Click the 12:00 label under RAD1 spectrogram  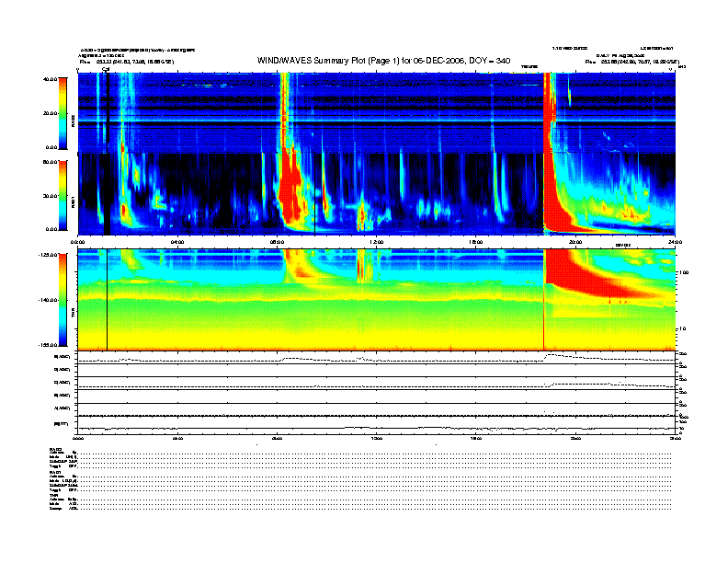point(377,242)
